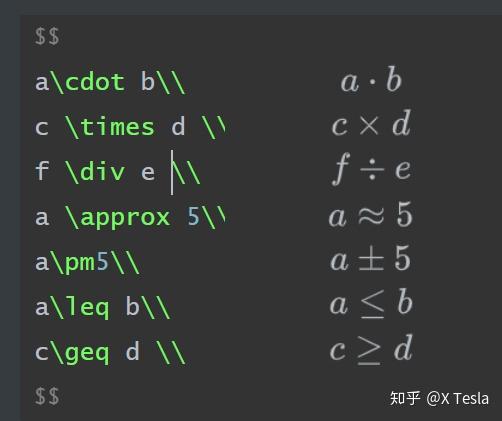
Task: Click the \times command in the editor
Action: (x=110, y=127)
